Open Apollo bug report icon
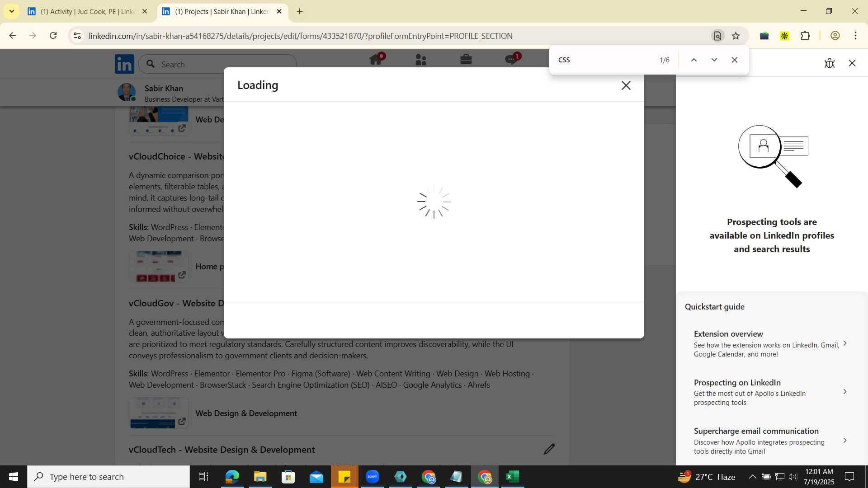The image size is (868, 488). tap(829, 63)
